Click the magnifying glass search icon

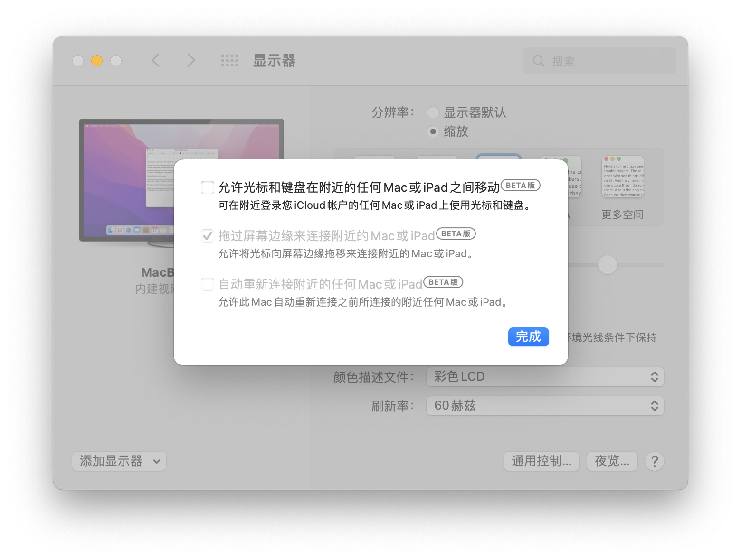(x=539, y=61)
